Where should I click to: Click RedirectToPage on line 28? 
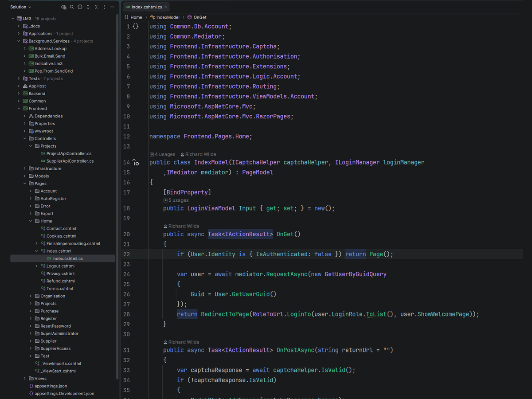pyautogui.click(x=225, y=314)
